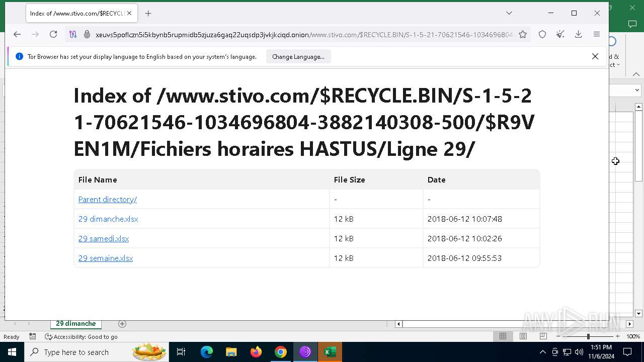Zoom in with Excel plus button

click(x=617, y=336)
